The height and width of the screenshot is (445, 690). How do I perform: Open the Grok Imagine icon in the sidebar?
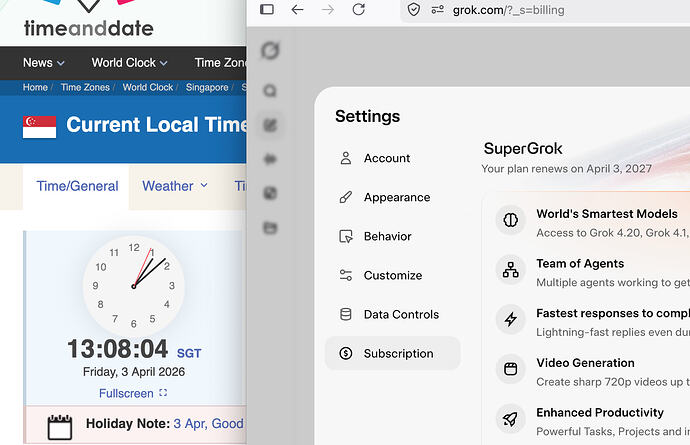(x=270, y=193)
